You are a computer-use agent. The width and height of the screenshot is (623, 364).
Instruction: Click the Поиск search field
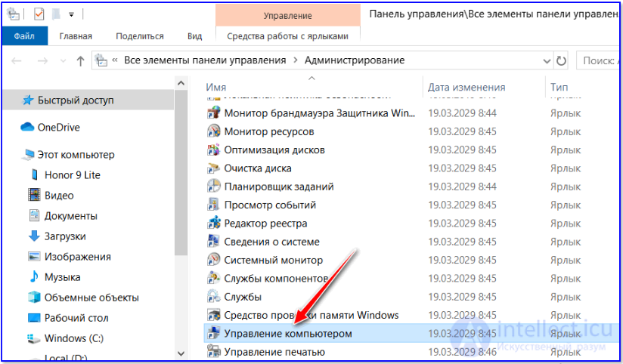(599, 60)
